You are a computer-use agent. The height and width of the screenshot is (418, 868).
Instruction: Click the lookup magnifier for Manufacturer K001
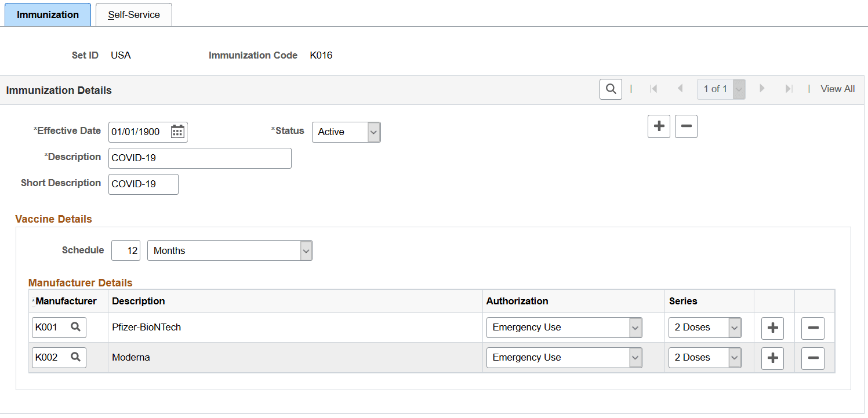pyautogui.click(x=76, y=327)
